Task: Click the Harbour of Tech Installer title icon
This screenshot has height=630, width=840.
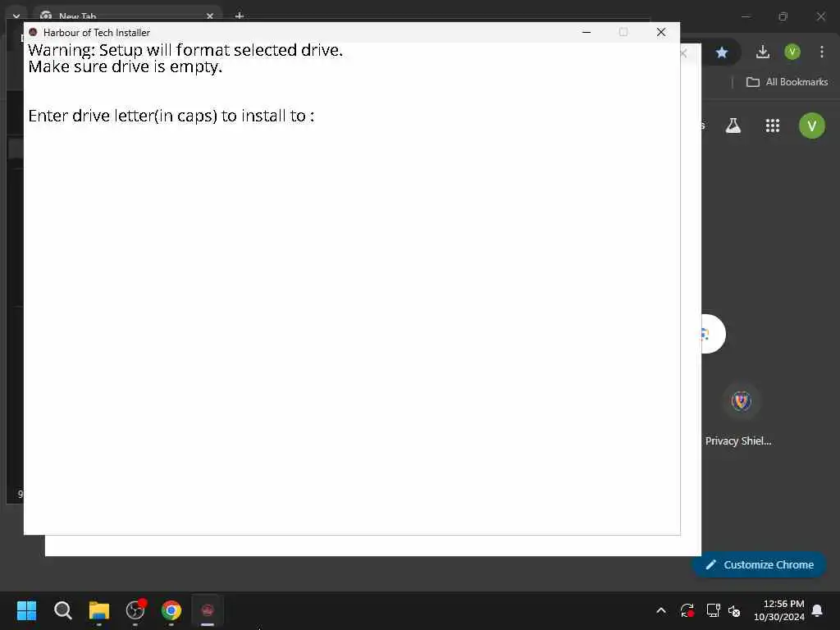Action: tap(33, 32)
